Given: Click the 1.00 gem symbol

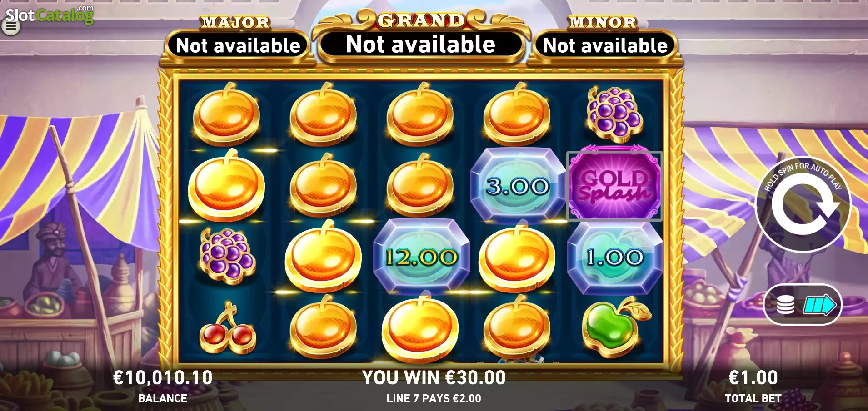Looking at the screenshot, I should click(615, 257).
